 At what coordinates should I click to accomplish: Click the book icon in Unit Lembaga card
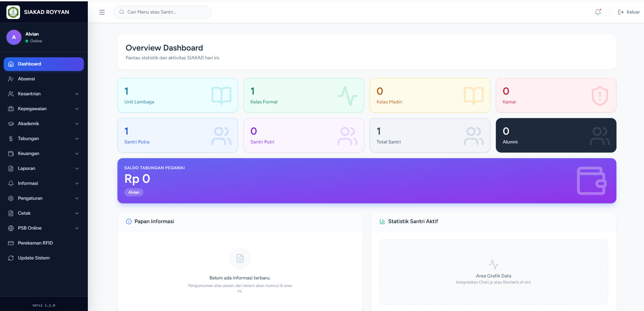[x=221, y=96]
